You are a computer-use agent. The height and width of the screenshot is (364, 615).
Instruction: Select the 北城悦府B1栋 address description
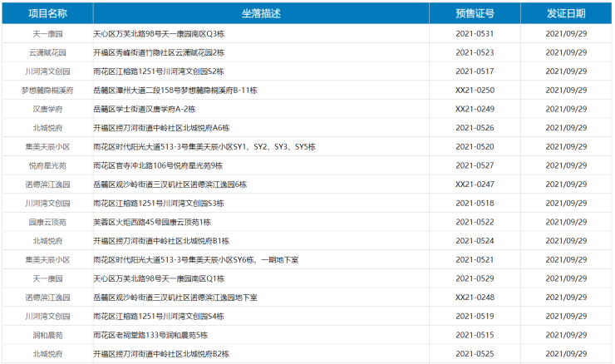coord(160,241)
